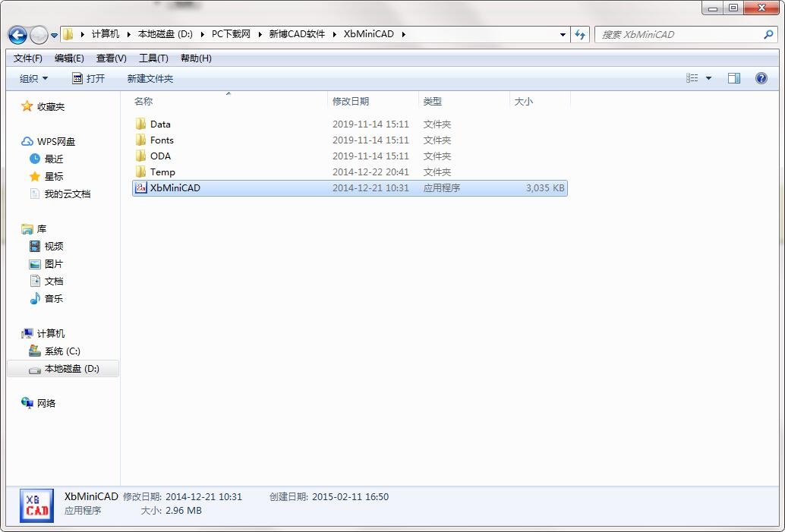Viewport: 785px width, 532px height.
Task: Click the 收藏夹 star icon
Action: (x=27, y=106)
